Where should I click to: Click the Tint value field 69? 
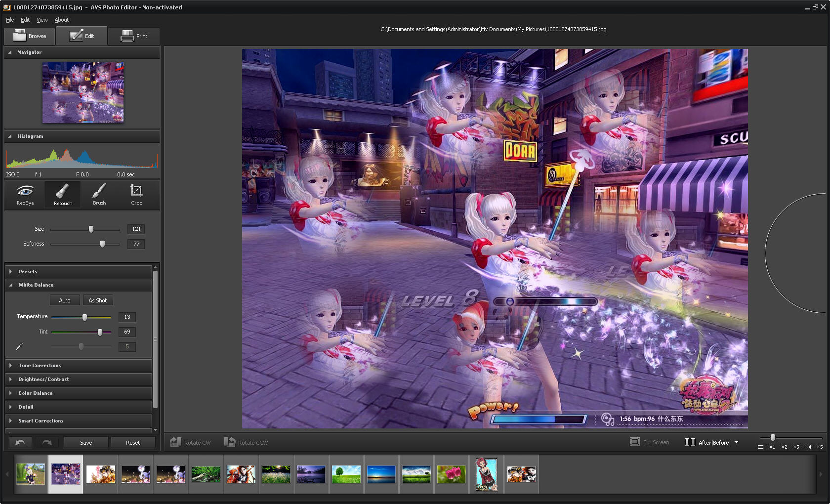click(x=127, y=332)
